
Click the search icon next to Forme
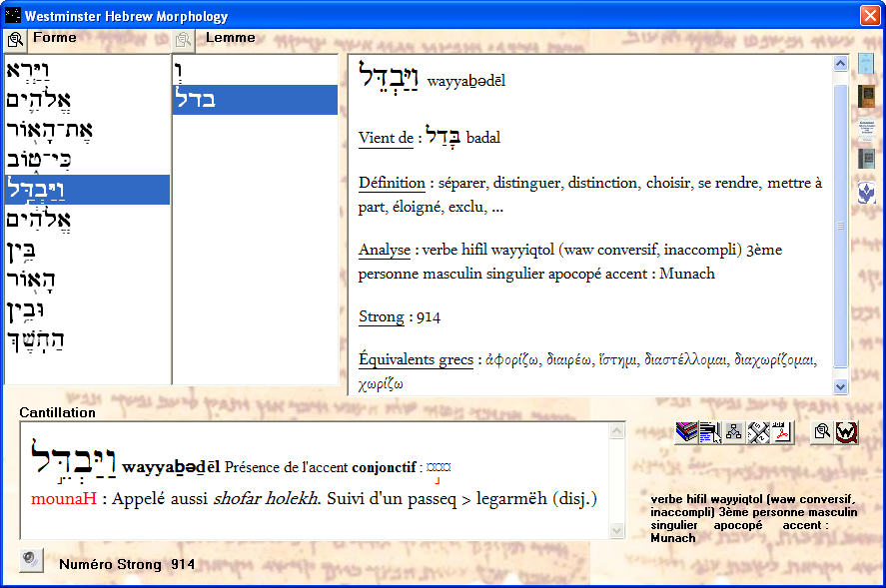tap(15, 40)
